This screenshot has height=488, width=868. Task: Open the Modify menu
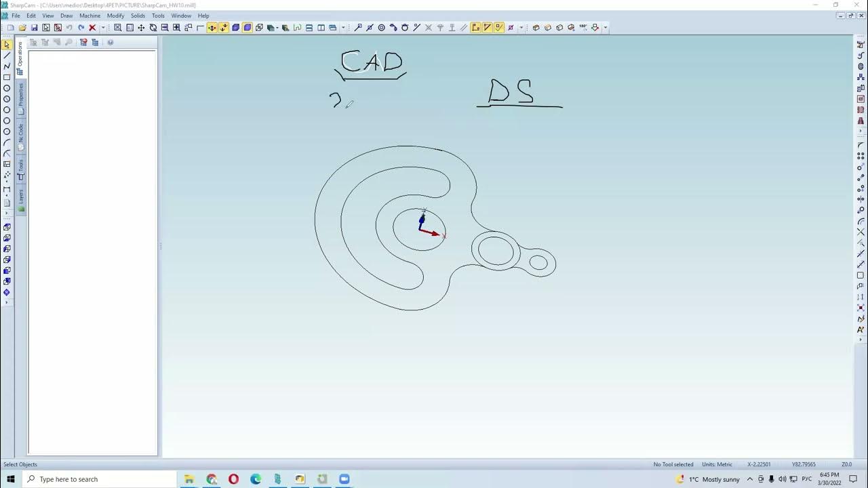click(115, 16)
